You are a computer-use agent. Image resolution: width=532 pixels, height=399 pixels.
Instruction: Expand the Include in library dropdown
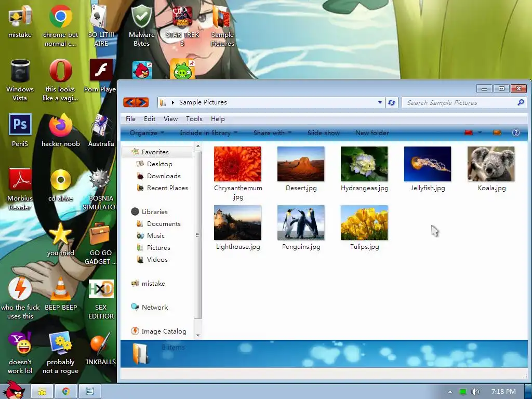209,132
